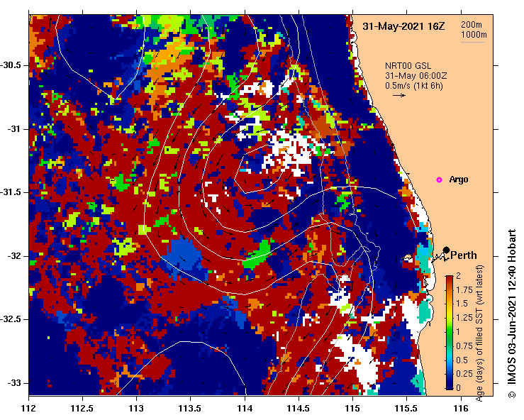The width and height of the screenshot is (524, 420).
Task: Click the IMOS copyright timestamp text
Action: tap(512, 314)
